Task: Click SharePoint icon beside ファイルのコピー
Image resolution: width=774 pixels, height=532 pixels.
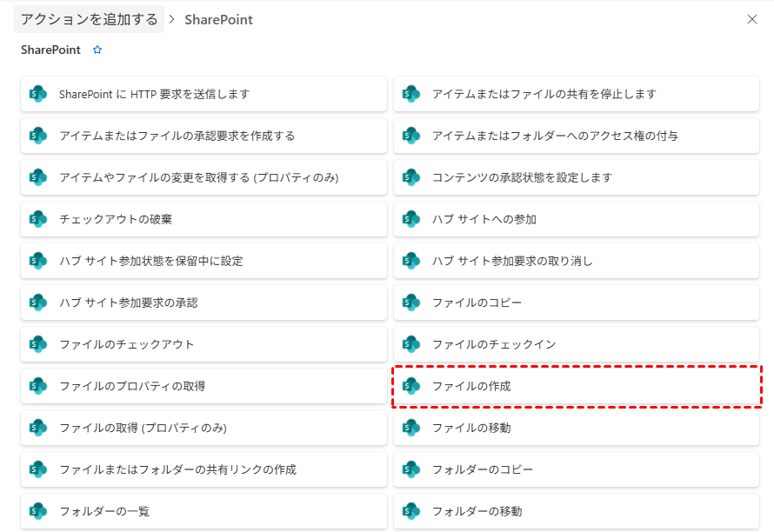Action: click(411, 303)
